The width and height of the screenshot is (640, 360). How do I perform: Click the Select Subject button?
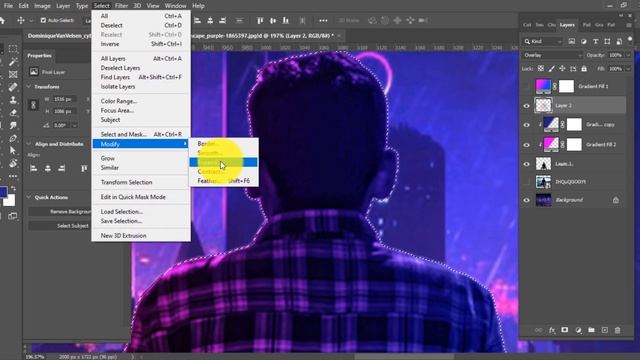point(60,226)
